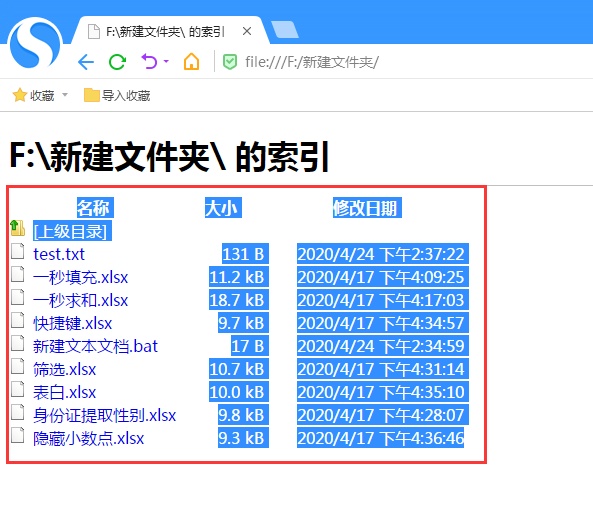Click the 11.2 kB size value
The height and width of the screenshot is (523, 593).
239,277
